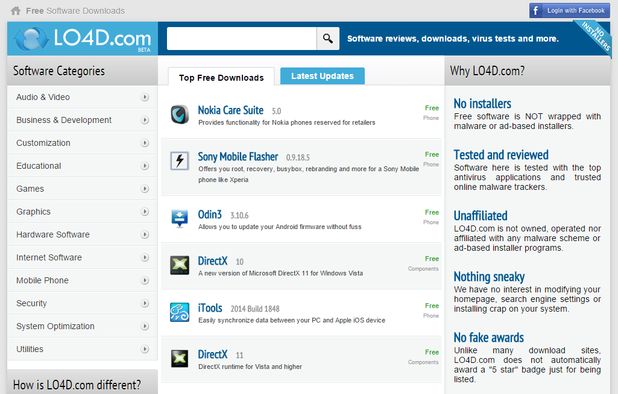Click Login with Facebook button
Viewport: 618px width, 394px height.
click(570, 11)
